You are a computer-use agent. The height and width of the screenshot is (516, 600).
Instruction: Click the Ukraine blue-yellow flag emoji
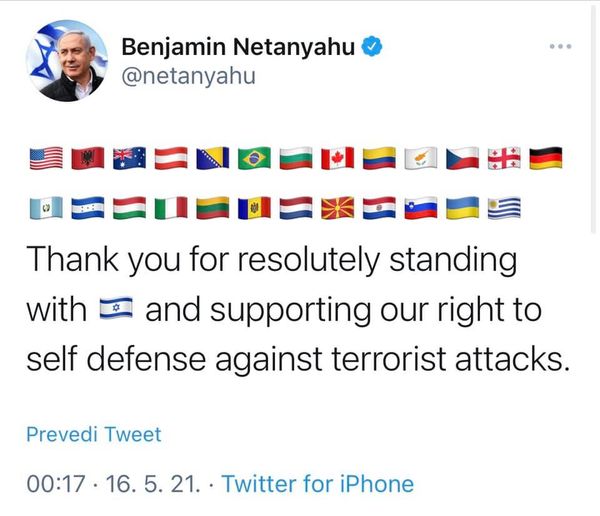click(x=462, y=208)
